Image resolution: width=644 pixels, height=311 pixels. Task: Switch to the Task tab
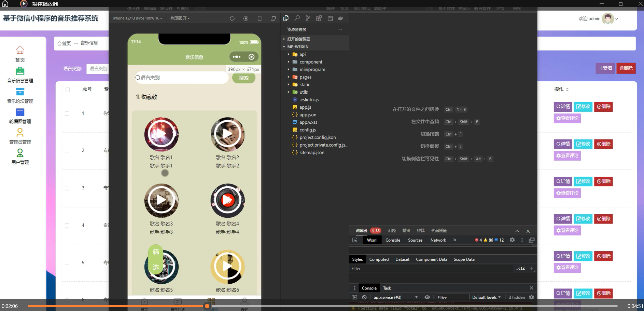387,288
